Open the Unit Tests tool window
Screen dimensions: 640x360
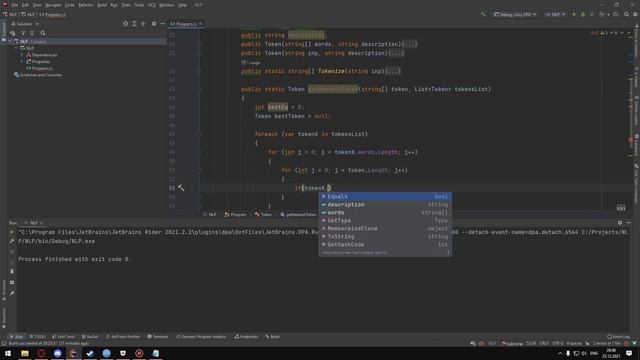[63, 337]
